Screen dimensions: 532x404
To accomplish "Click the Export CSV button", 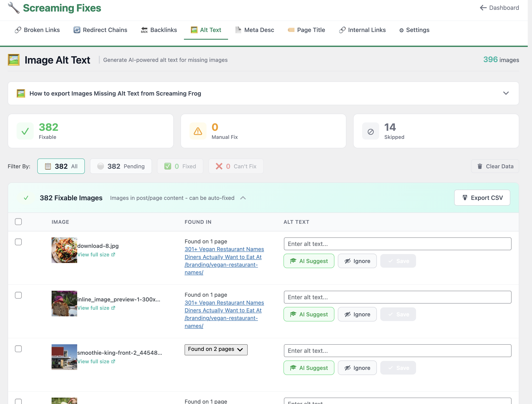I will coord(482,198).
